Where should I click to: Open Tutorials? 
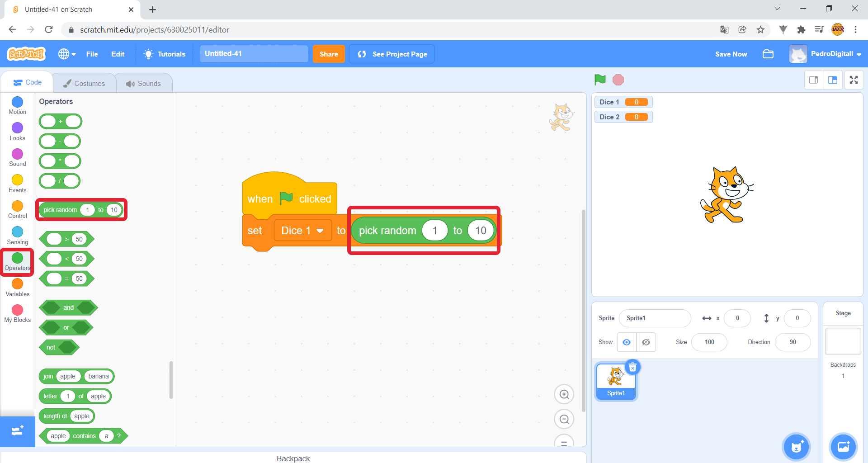coord(165,54)
